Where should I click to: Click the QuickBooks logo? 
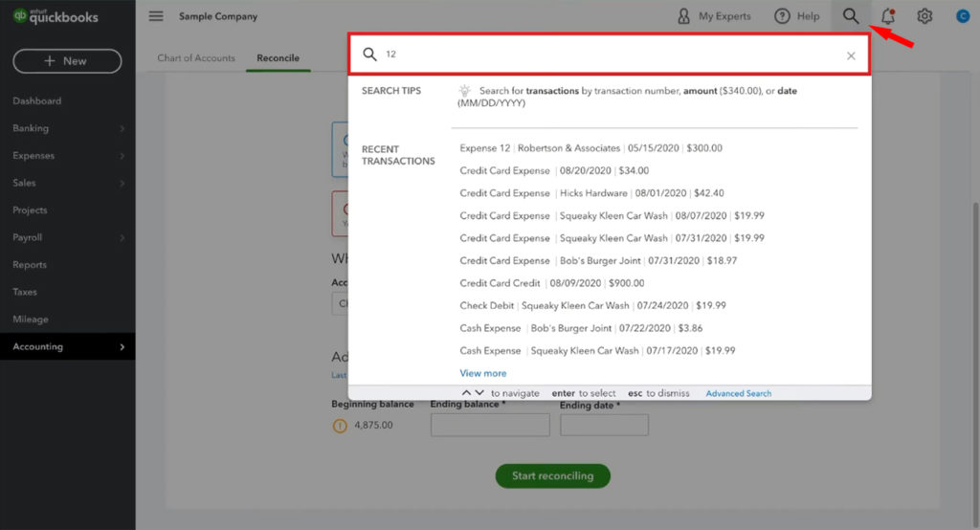tap(56, 16)
